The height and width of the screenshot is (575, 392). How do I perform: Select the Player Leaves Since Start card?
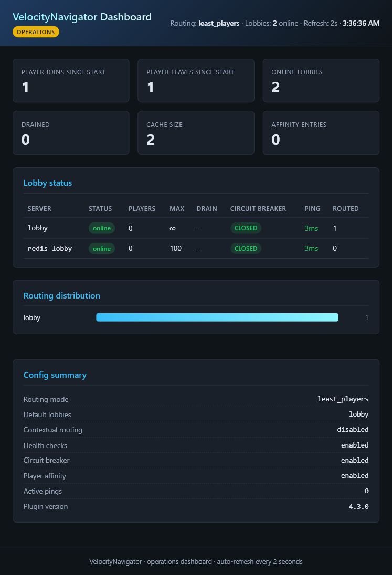[x=196, y=81]
